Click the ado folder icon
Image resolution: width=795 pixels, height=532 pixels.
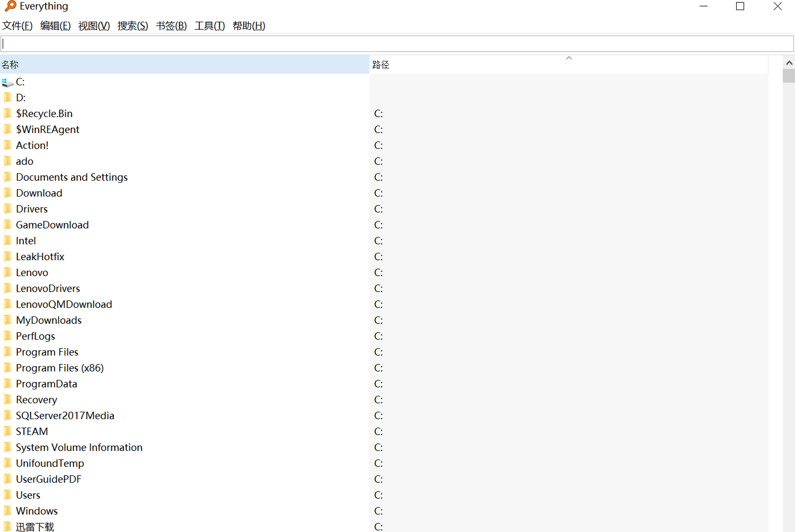click(x=8, y=161)
